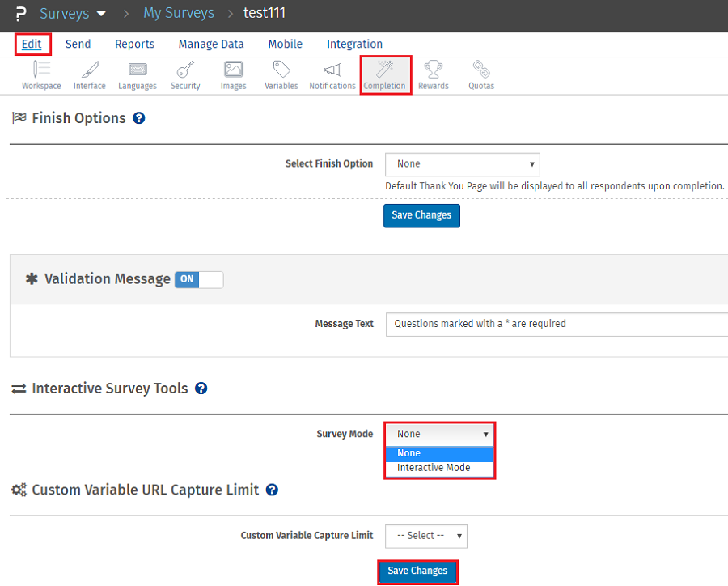The height and width of the screenshot is (586, 728).
Task: Click the Select Finish Option label
Action: point(329,163)
